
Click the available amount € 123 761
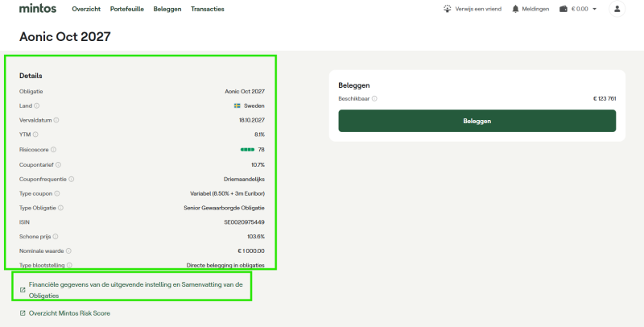pyautogui.click(x=605, y=98)
